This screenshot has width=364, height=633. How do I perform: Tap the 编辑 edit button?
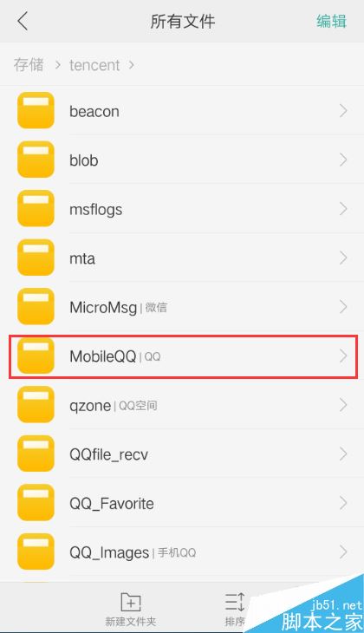pyautogui.click(x=331, y=21)
